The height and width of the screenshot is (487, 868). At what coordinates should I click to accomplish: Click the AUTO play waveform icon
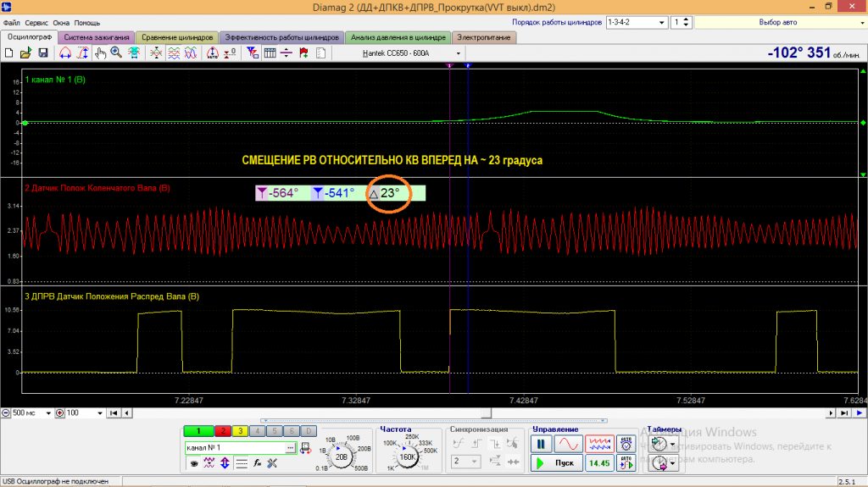pos(626,463)
